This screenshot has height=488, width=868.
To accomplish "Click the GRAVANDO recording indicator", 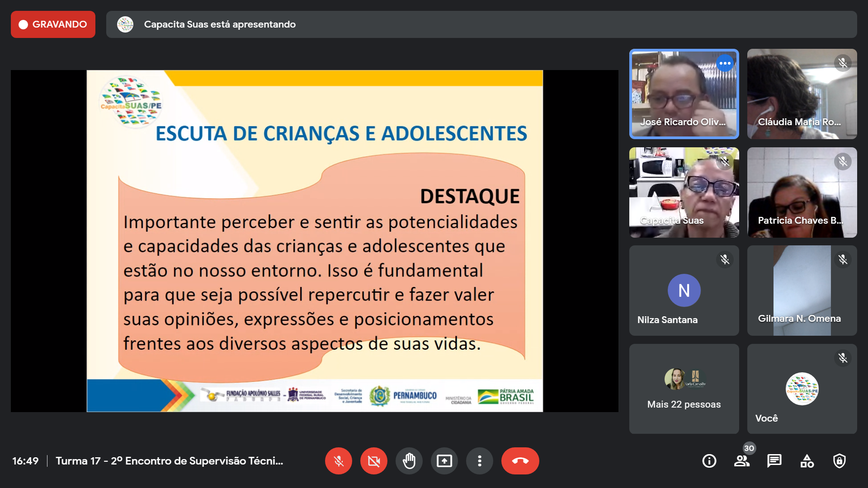I will tap(53, 24).
